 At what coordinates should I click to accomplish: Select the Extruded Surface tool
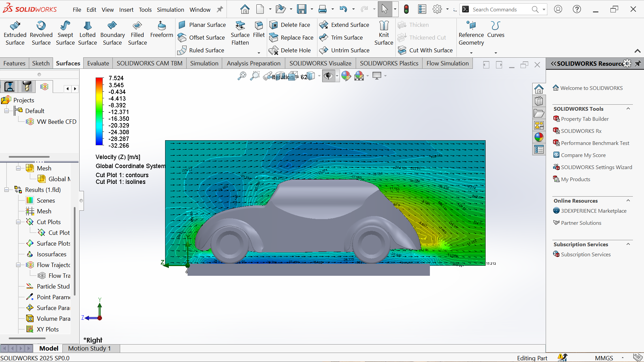(x=15, y=33)
